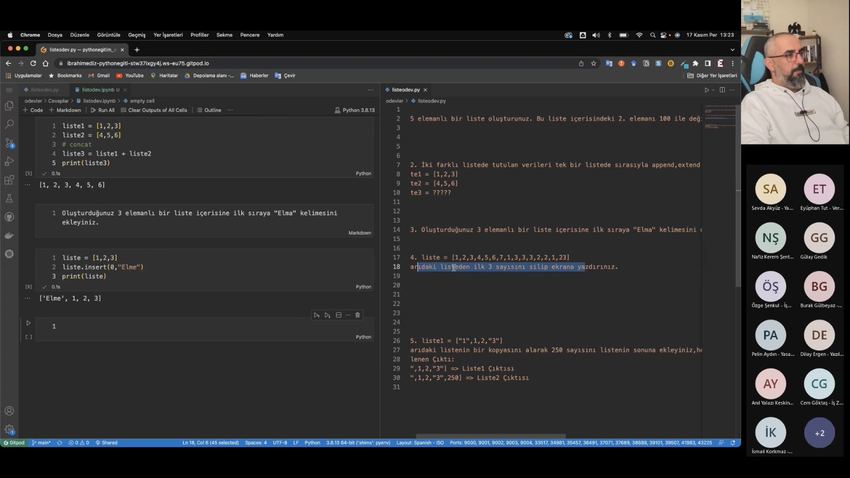Open the Haritalar bookmark

164,76
